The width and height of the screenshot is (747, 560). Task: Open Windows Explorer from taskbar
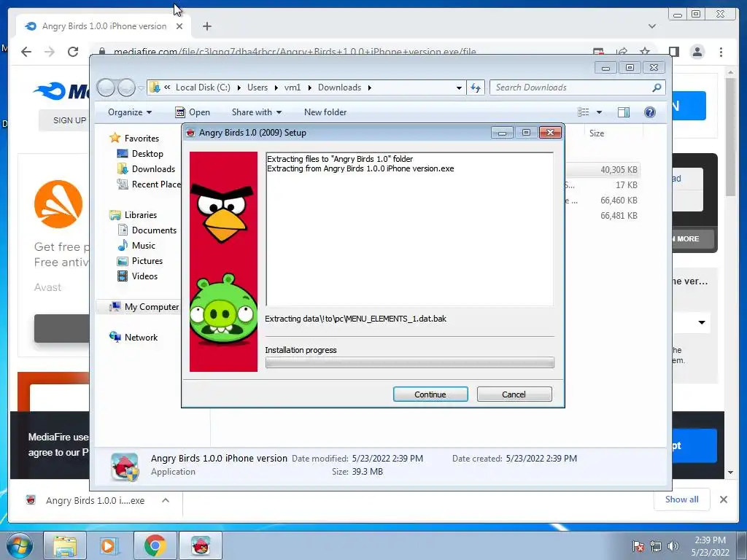click(x=65, y=545)
